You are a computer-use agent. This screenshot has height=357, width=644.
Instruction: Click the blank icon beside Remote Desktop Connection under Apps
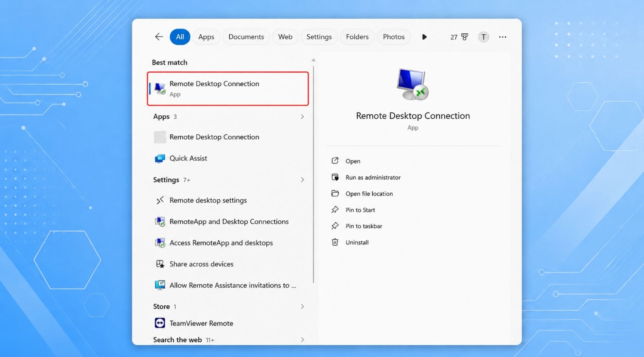(x=160, y=137)
